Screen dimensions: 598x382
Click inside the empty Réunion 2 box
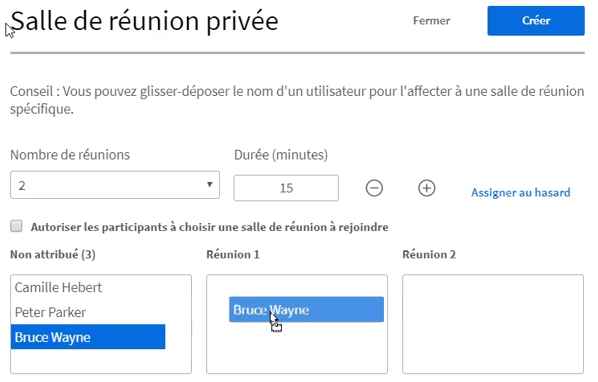tap(493, 324)
